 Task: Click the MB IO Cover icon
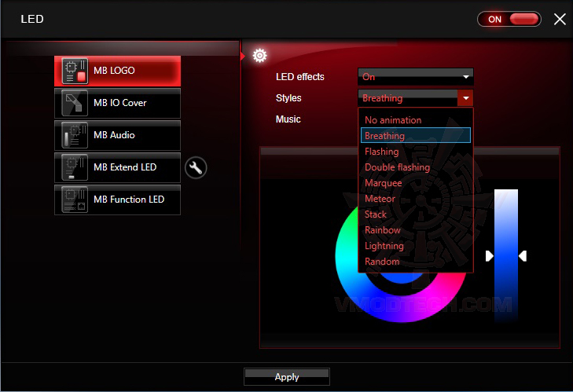(75, 103)
